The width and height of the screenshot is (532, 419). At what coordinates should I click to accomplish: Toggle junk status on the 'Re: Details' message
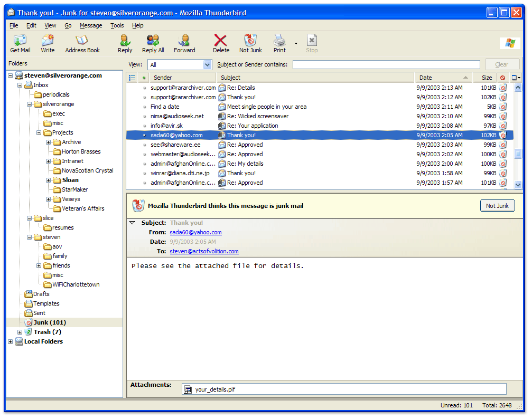pyautogui.click(x=503, y=88)
